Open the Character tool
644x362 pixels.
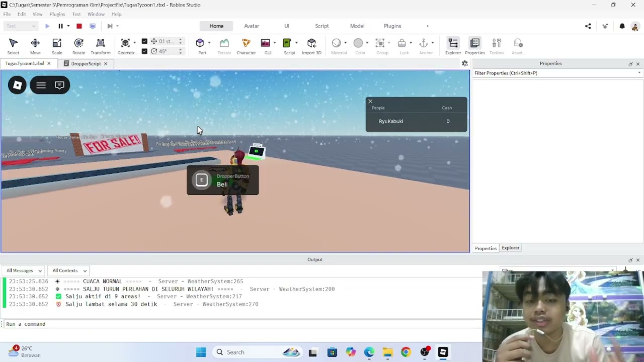click(x=246, y=46)
